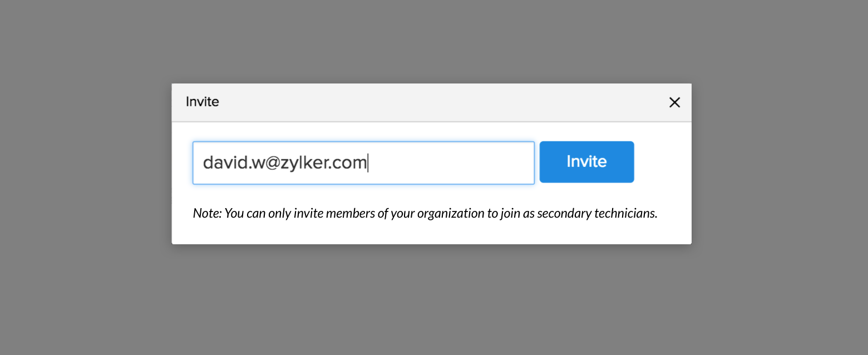
Task: Click dimmed backdrop left of the dialog
Action: [x=83, y=167]
